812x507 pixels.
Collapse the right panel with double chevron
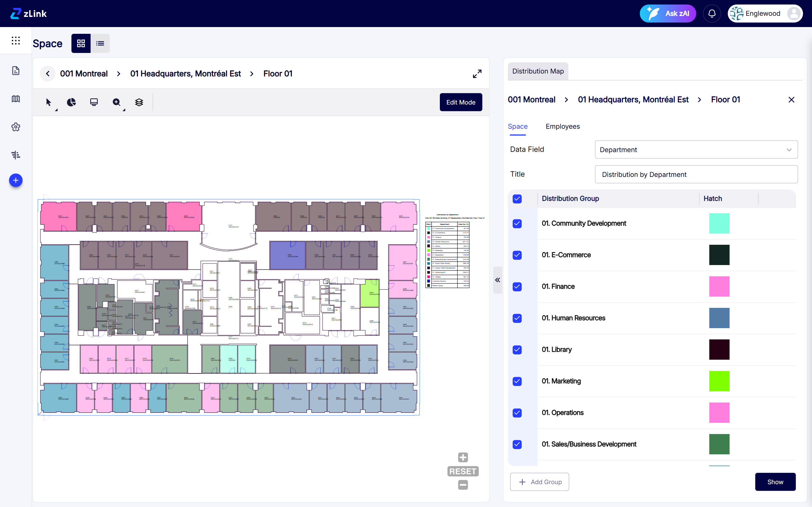pos(498,280)
